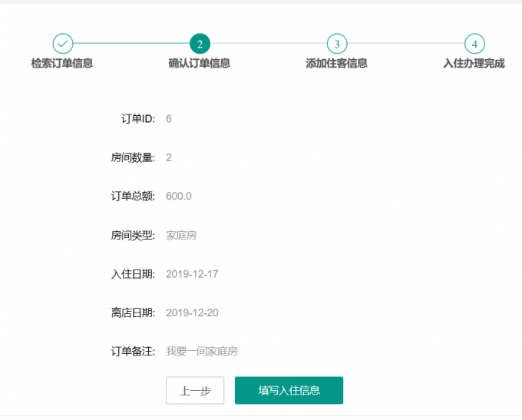
Task: Click the room type value 家庭房
Action: [181, 236]
